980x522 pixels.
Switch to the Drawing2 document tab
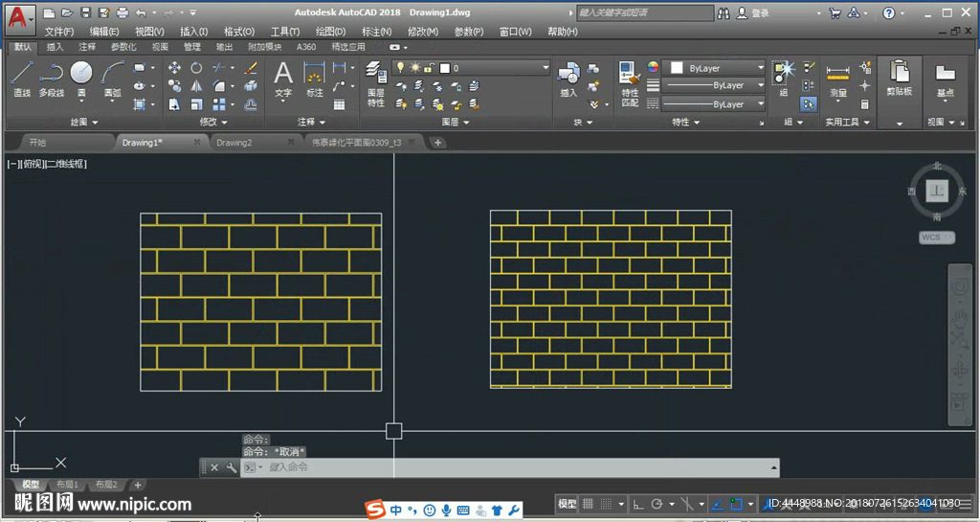234,143
